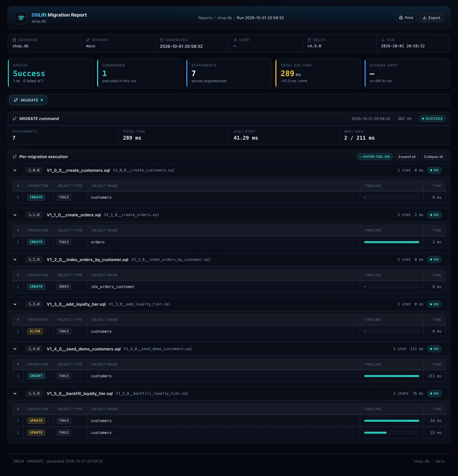The image size is (458, 476).
Task: Click the Run 2026-10-01 20:58:32 breadcrumb
Action: [260, 18]
